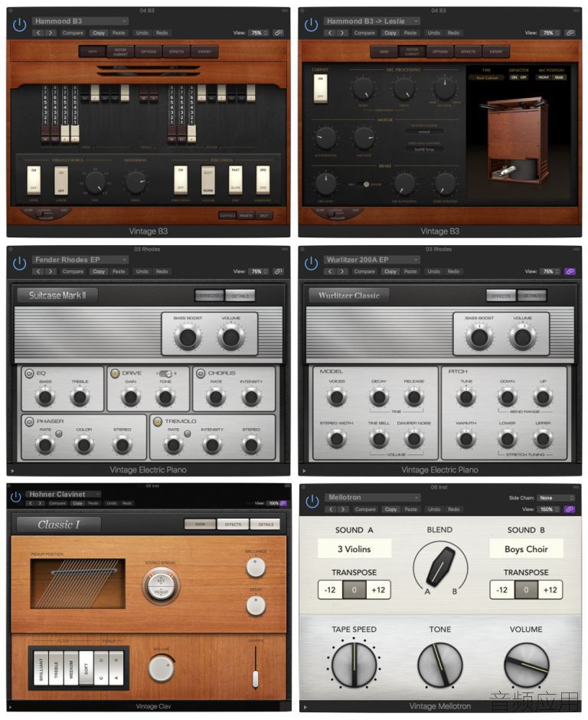Toggle power button in Wurlitzer 200A EP window

pyautogui.click(x=311, y=263)
